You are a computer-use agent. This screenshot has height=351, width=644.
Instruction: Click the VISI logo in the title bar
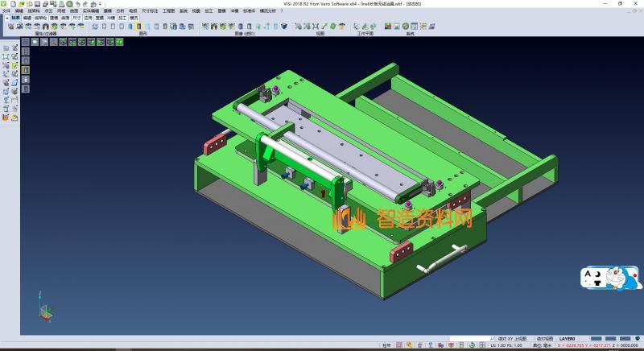(x=4, y=4)
